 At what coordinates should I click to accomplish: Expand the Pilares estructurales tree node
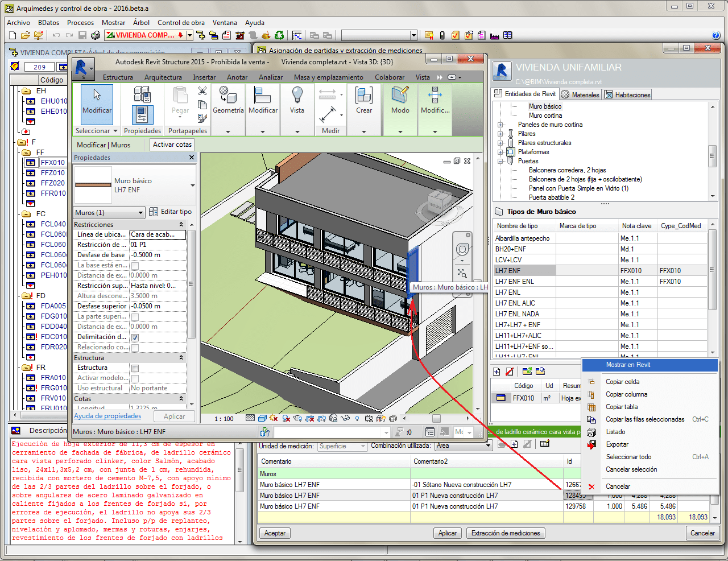coord(500,143)
